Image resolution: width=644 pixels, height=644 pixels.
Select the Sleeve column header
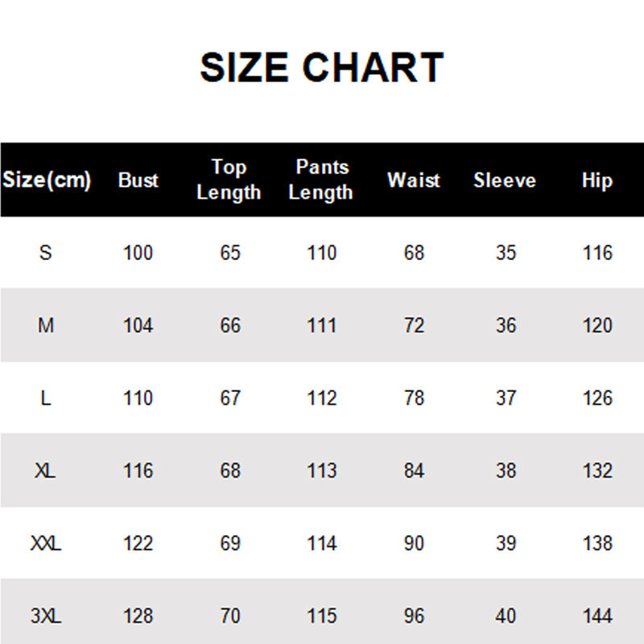pos(505,180)
